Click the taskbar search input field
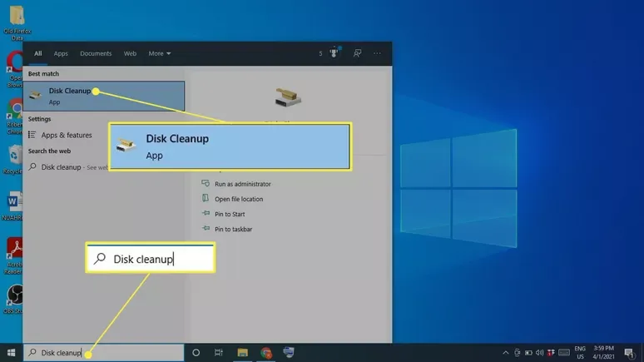 point(103,353)
